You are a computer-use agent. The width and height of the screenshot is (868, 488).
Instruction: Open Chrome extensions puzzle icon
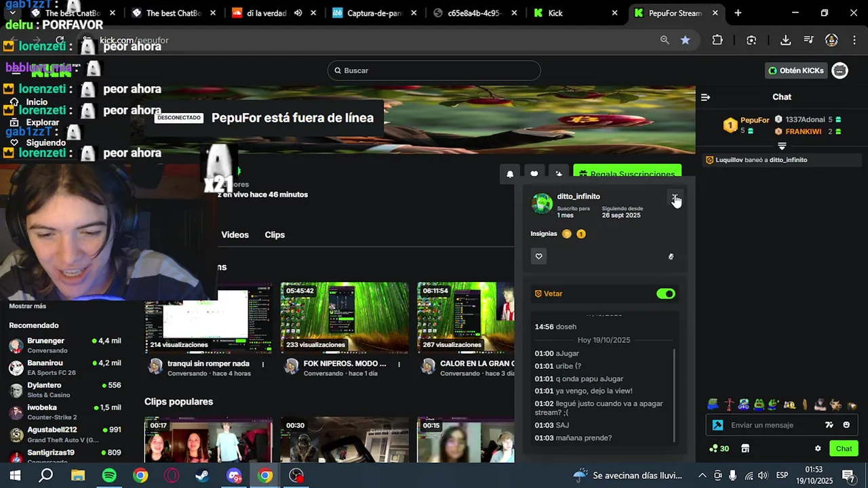[717, 40]
